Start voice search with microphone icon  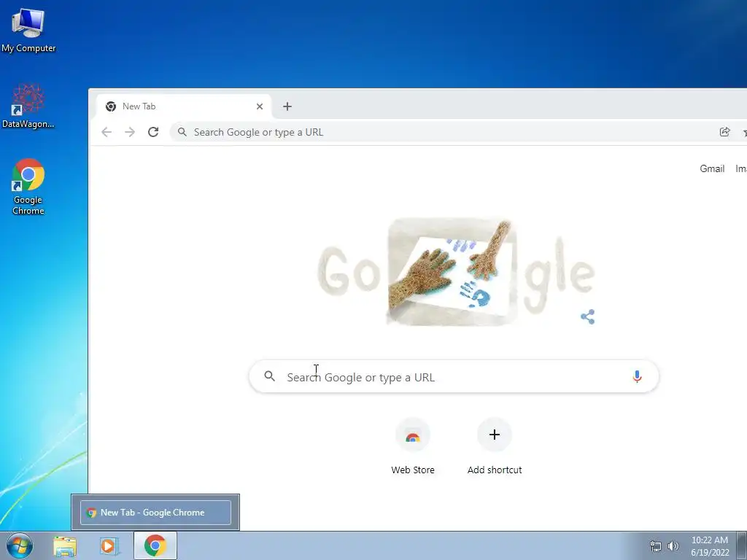point(637,377)
